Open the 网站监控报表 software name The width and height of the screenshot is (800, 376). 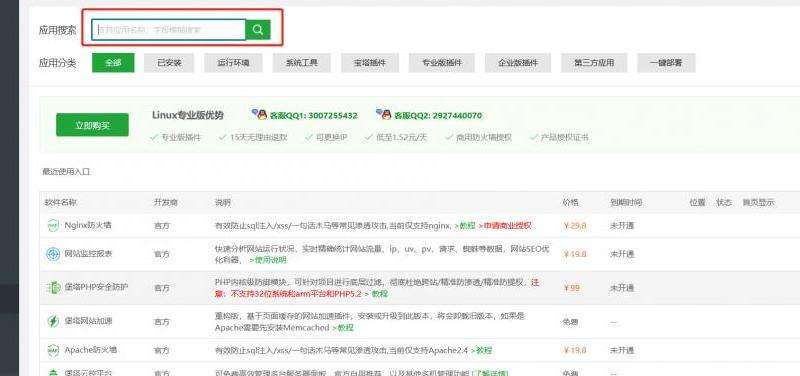88,253
